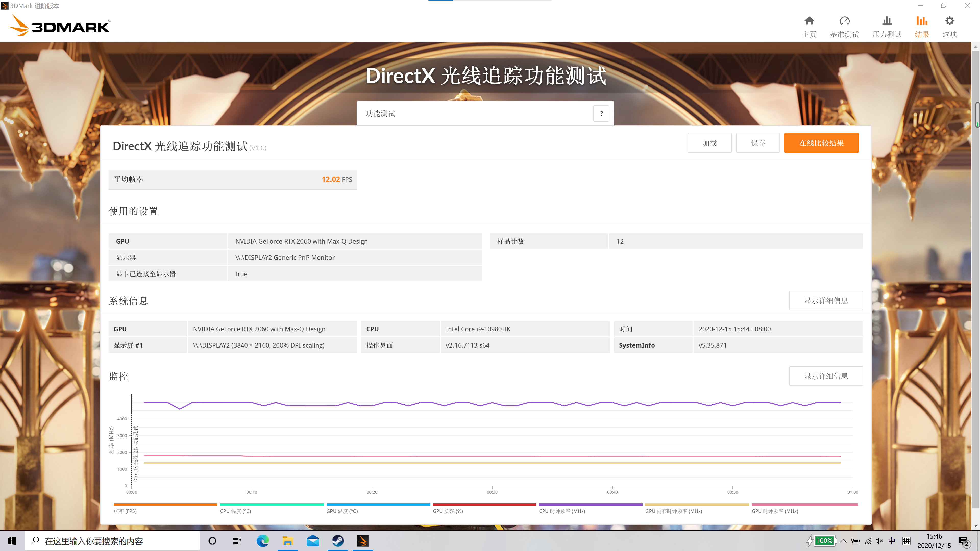This screenshot has height=551, width=980.
Task: Go to the 主页 home icon
Action: [x=809, y=27]
